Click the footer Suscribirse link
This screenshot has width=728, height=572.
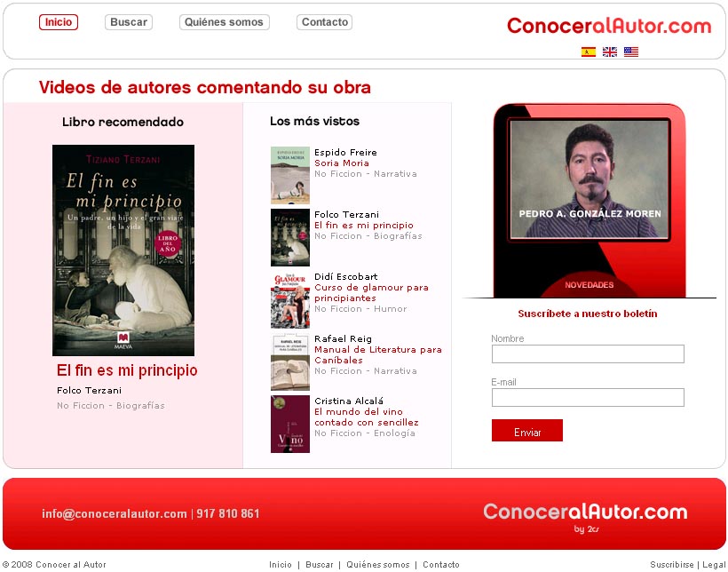coord(672,565)
